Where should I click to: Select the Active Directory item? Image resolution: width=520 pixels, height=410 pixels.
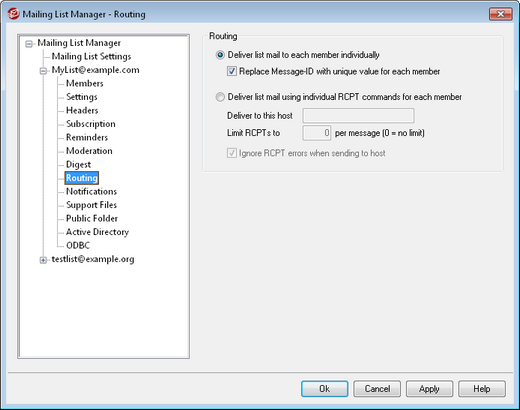97,232
